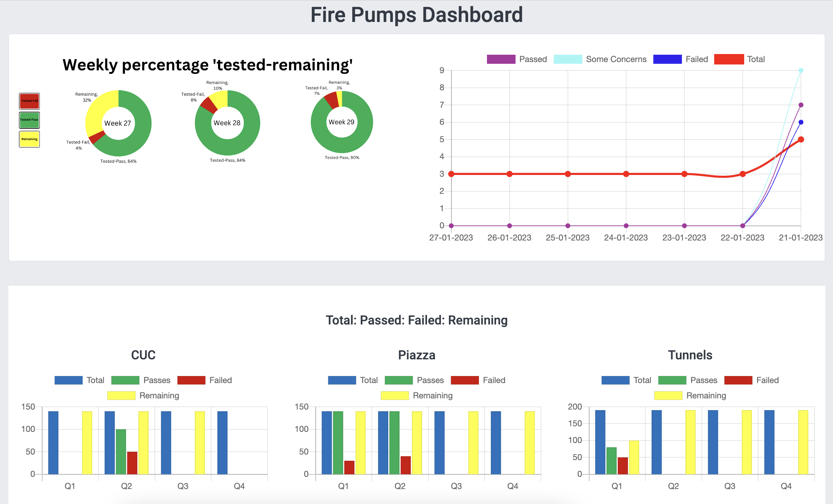Toggle CUC chart Passes legend item
This screenshot has width=833, height=504.
125,380
